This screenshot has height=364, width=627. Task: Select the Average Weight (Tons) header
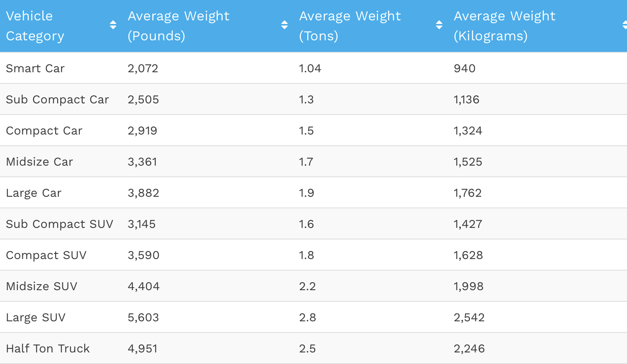coord(350,26)
